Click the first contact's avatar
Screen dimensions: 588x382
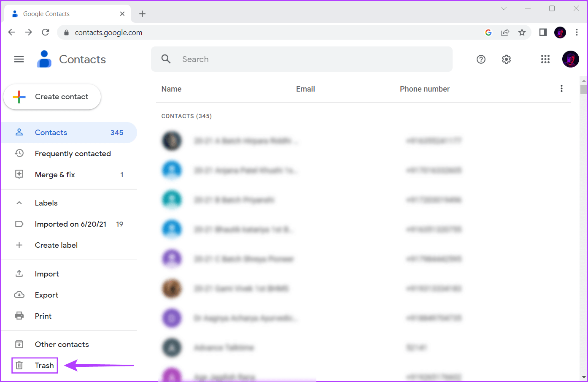[172, 141]
